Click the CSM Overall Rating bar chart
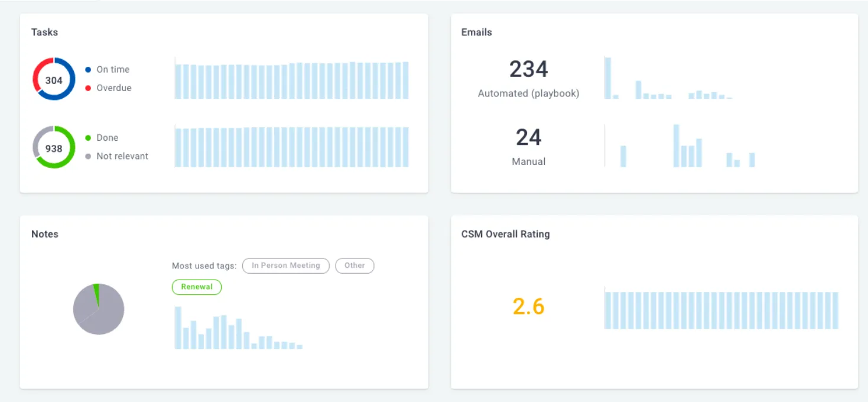The image size is (868, 402). pos(721,308)
